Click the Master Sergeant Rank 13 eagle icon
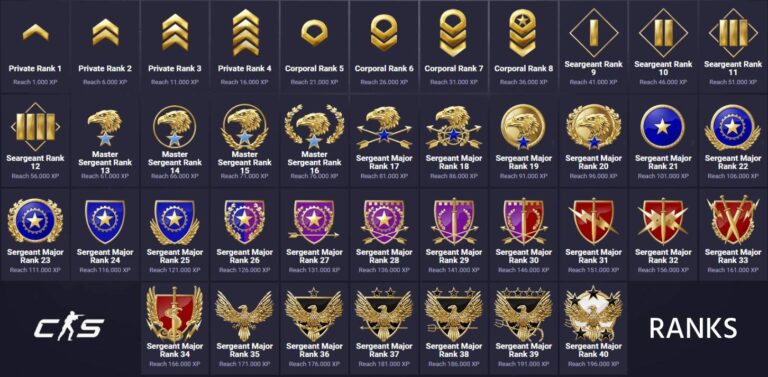This screenshot has width=768, height=377. tap(105, 127)
